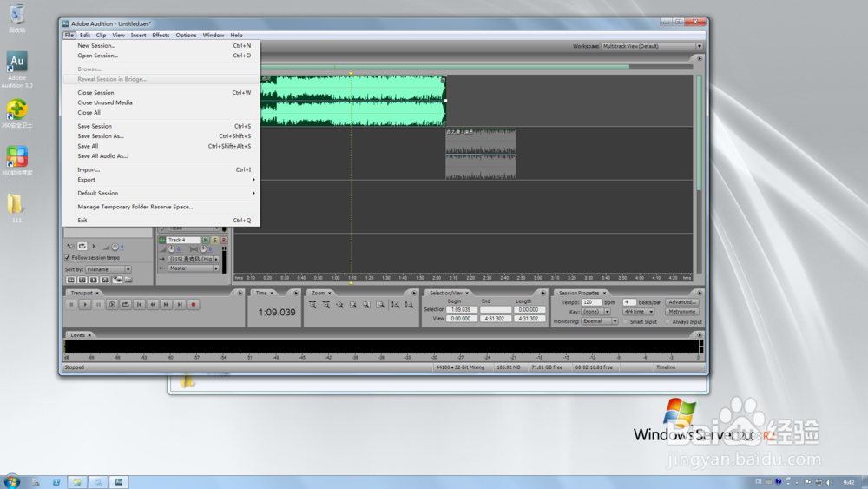
Task: Click the Stop button in Transport
Action: tap(71, 305)
